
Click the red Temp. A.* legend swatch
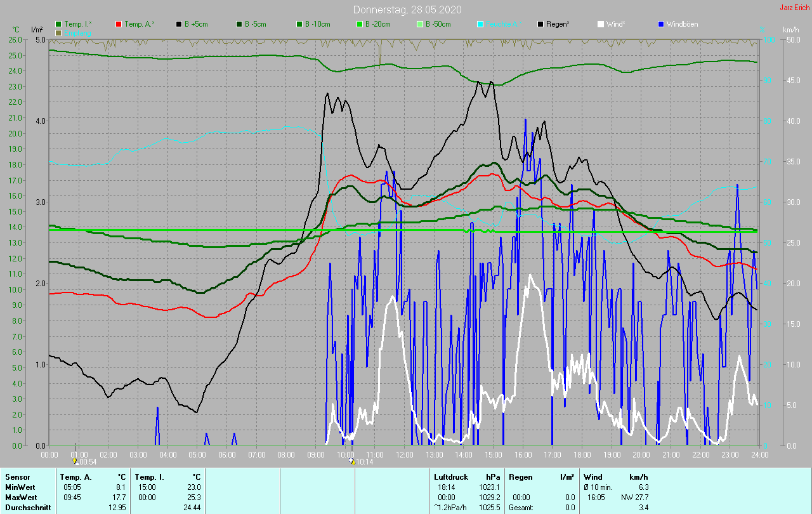pos(119,24)
